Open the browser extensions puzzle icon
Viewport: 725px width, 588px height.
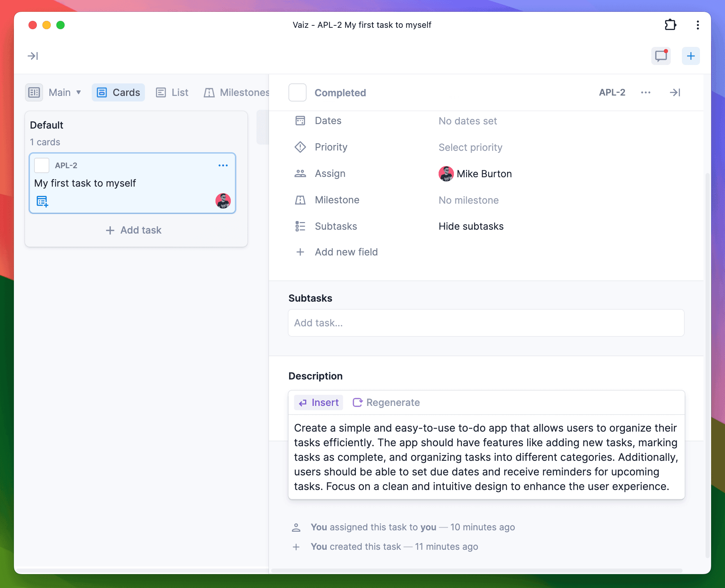(x=670, y=25)
